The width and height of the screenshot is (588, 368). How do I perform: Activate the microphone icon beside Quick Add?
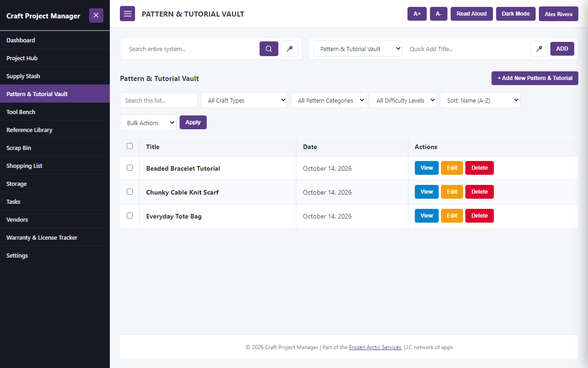539,49
